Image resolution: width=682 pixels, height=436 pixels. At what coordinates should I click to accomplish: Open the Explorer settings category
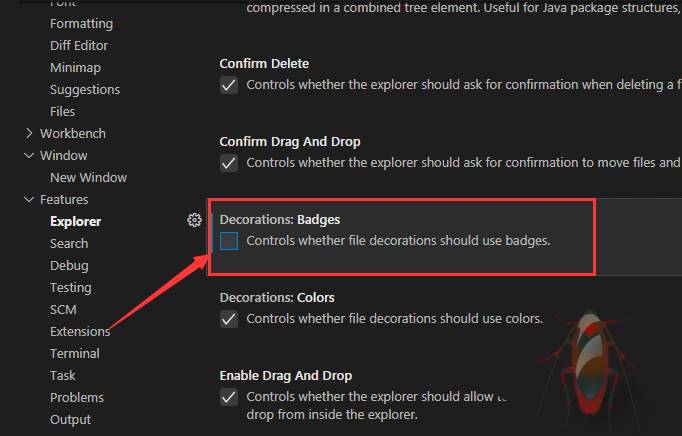pyautogui.click(x=75, y=221)
